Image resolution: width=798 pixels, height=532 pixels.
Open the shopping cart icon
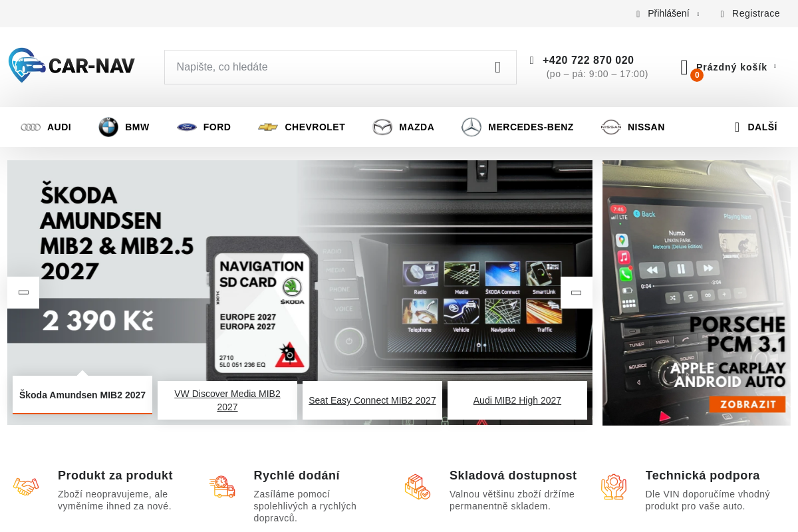(x=684, y=67)
